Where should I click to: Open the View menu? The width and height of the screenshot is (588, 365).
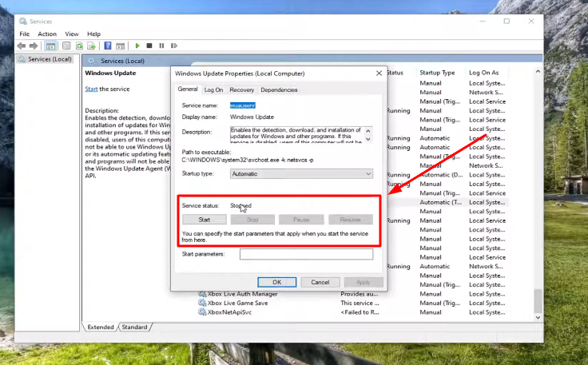coord(72,34)
